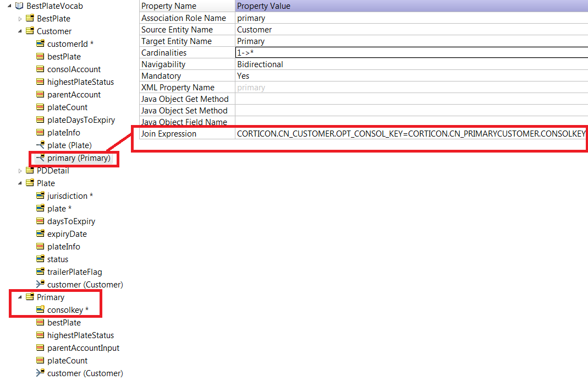Click the Java Object Get Method label
Viewport: 588px width, 380px height.
pos(185,99)
